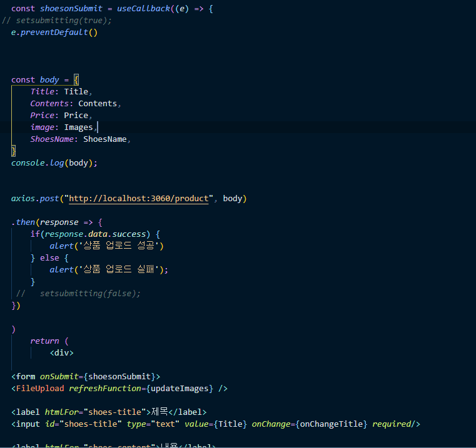Viewport: 476px width, 448px height.
Task: Click highlighted opening brace after 'const body ='
Action: point(76,80)
